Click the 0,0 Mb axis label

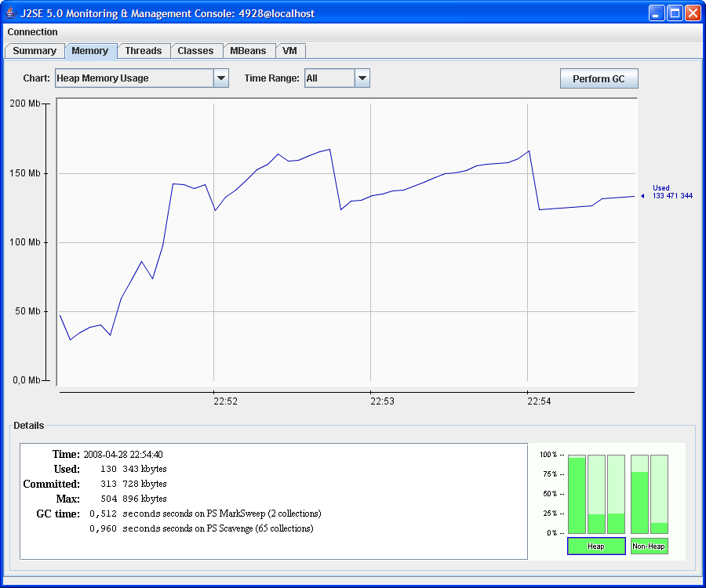27,380
